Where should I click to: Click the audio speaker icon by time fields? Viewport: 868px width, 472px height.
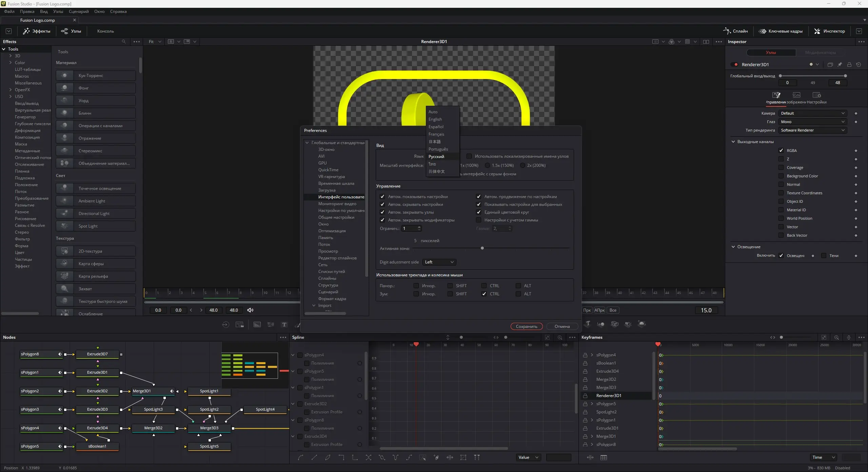250,310
